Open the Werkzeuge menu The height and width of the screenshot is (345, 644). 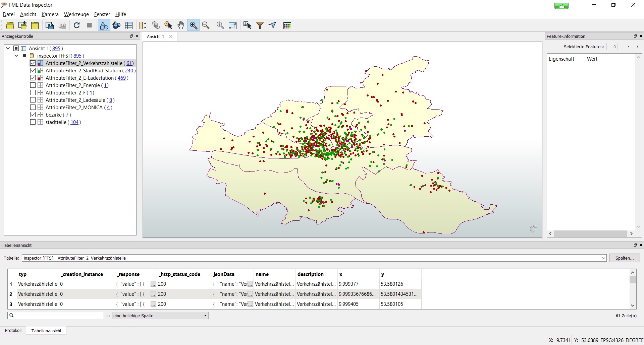(x=76, y=14)
